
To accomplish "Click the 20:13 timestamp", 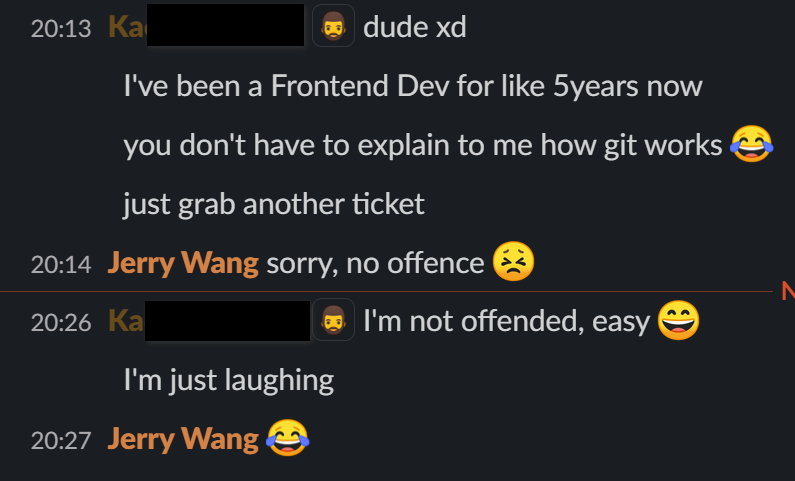I will pos(61,28).
